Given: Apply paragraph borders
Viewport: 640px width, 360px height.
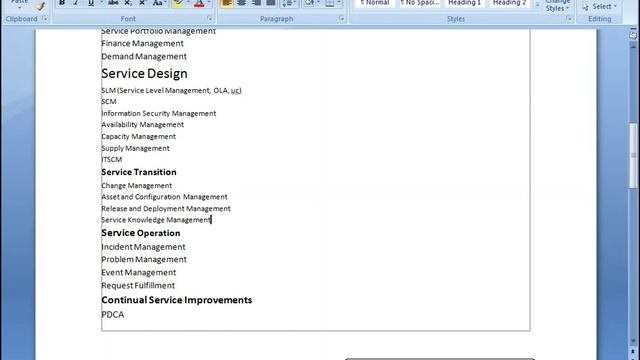Looking at the screenshot, I should [329, 3].
